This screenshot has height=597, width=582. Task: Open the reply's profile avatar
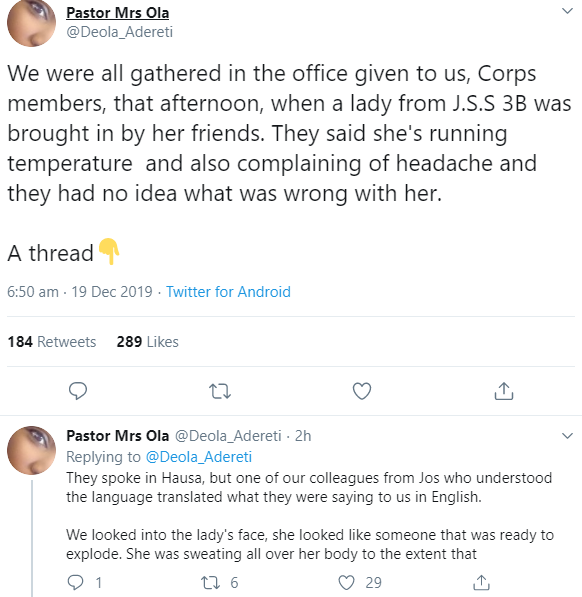[x=32, y=450]
